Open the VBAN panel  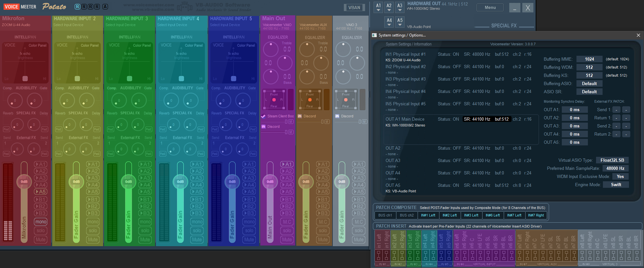coord(354,7)
